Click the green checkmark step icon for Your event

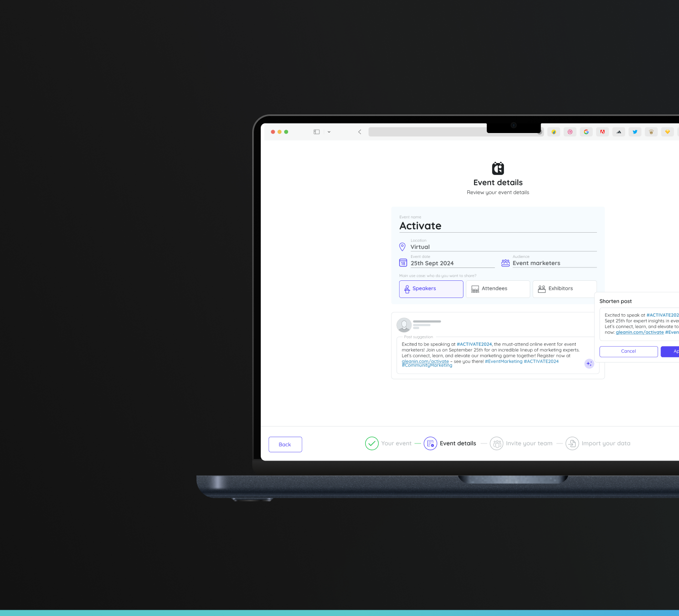(372, 443)
